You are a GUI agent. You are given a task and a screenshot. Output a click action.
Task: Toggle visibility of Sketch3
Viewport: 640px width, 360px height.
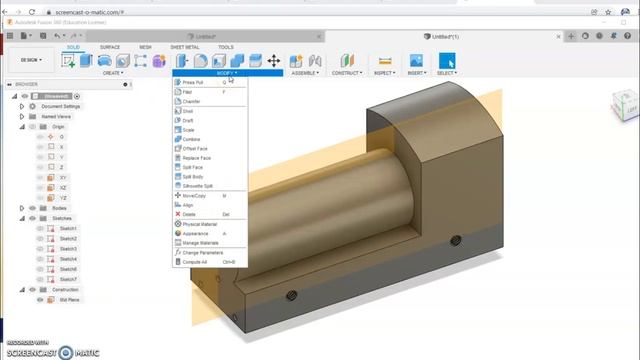[x=40, y=249]
